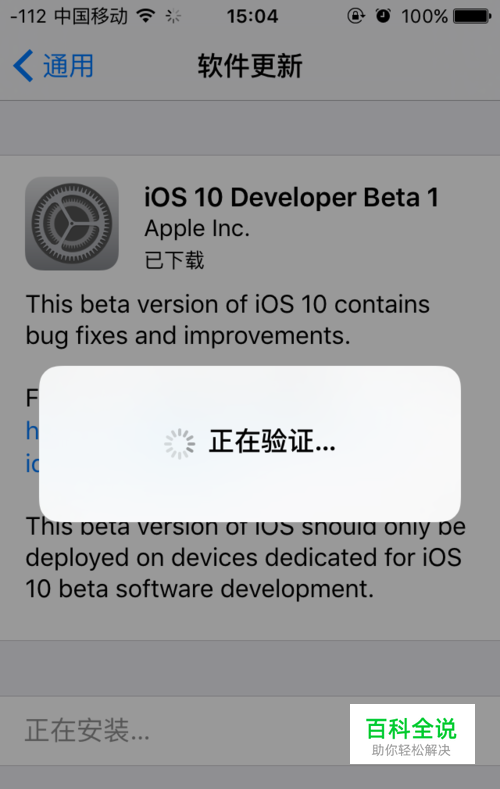
Task: Tap the blue back chevron icon
Action: click(x=23, y=65)
